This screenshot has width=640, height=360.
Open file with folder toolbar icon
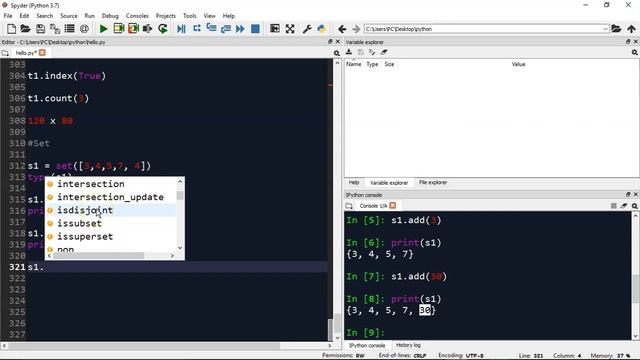pyautogui.click(x=25, y=29)
